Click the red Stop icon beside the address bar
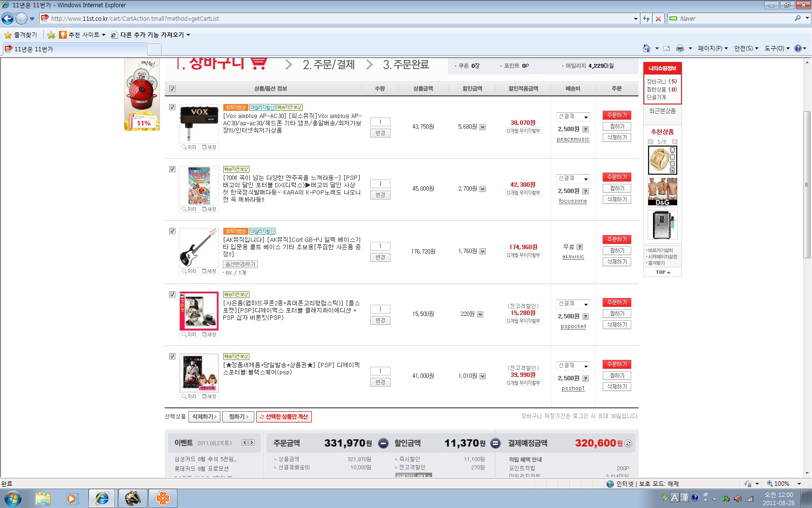The width and height of the screenshot is (812, 508). click(658, 18)
